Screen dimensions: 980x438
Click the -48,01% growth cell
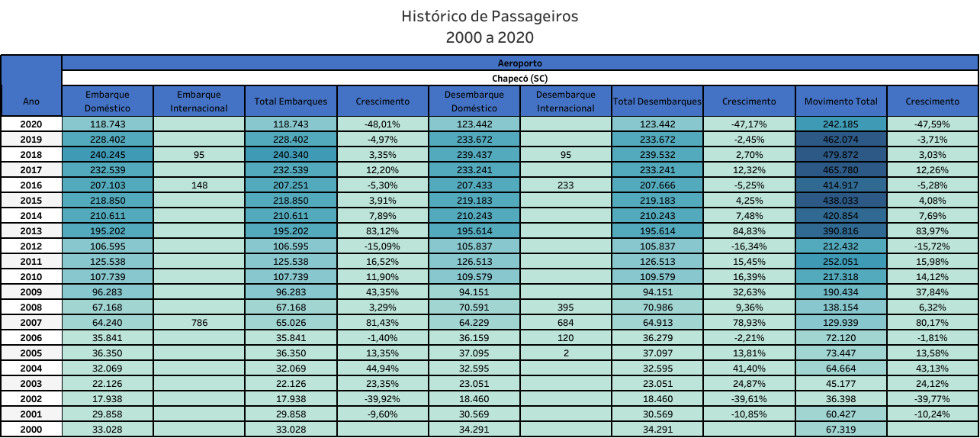[x=382, y=124]
